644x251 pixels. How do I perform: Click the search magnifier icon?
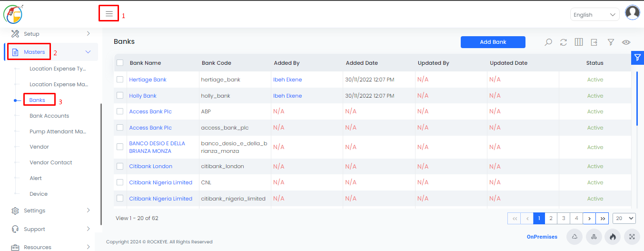548,42
